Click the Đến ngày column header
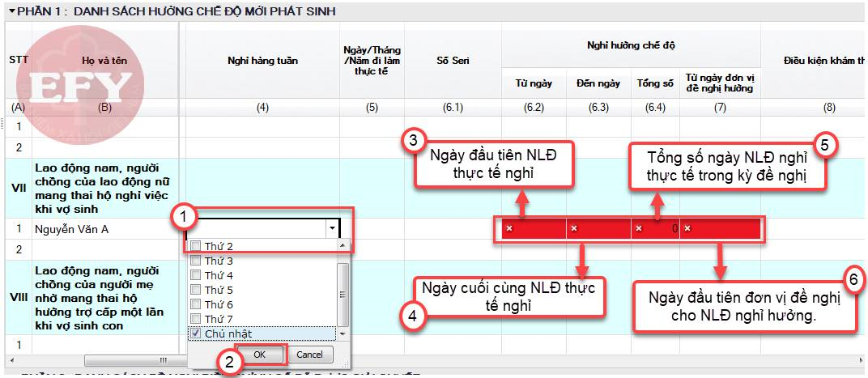This screenshot has height=378, width=868. click(598, 83)
